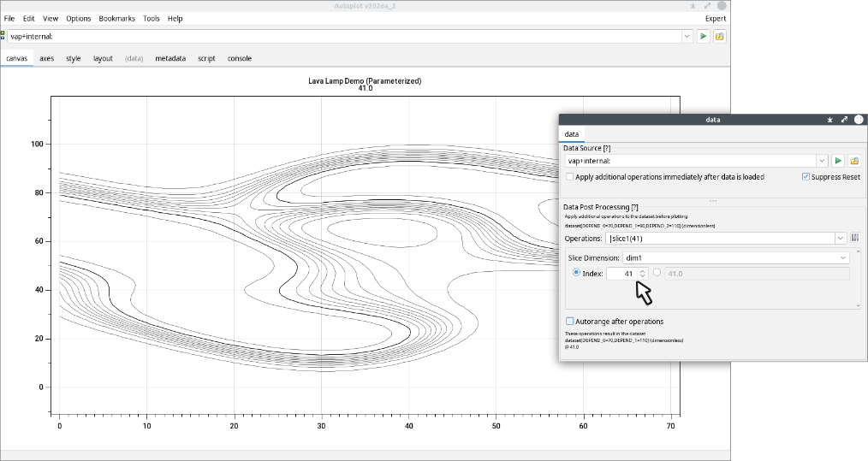Screen dimensions: 868x461
Task: Open the file browse icon in main address bar
Action: click(x=720, y=37)
